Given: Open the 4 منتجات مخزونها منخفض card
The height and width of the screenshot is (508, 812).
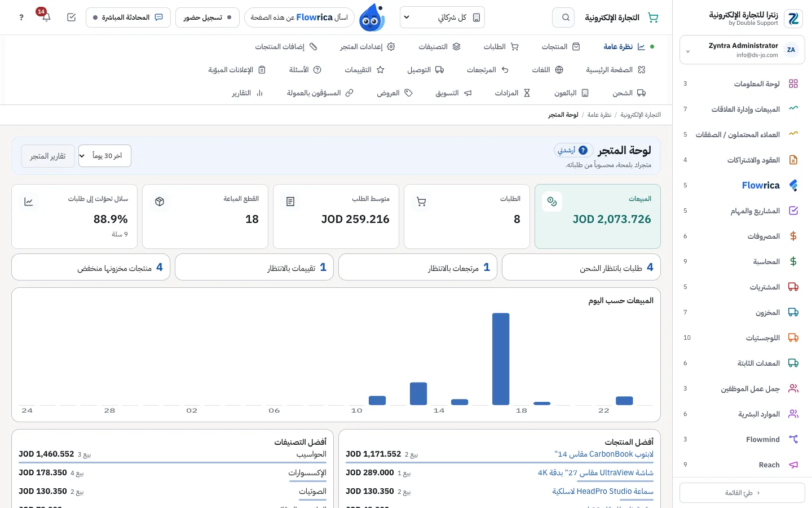Looking at the screenshot, I should coord(91,267).
